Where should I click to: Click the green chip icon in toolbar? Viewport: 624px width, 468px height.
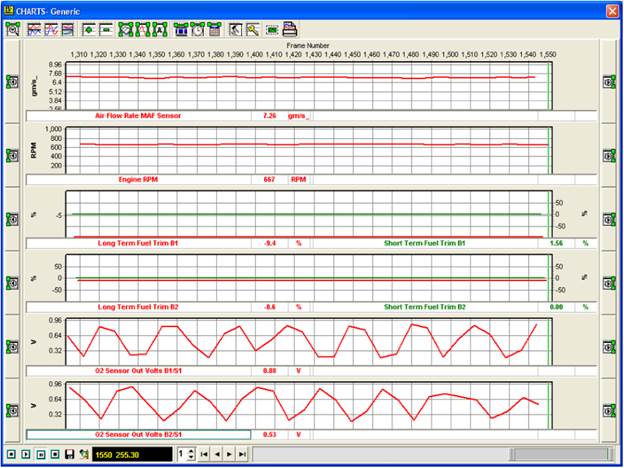(271, 30)
